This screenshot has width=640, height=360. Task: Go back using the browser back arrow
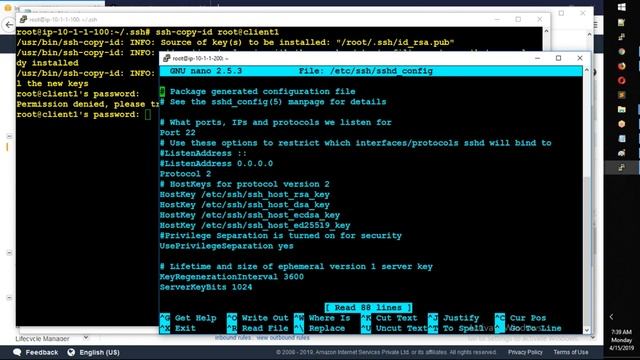pyautogui.click(x=9, y=24)
